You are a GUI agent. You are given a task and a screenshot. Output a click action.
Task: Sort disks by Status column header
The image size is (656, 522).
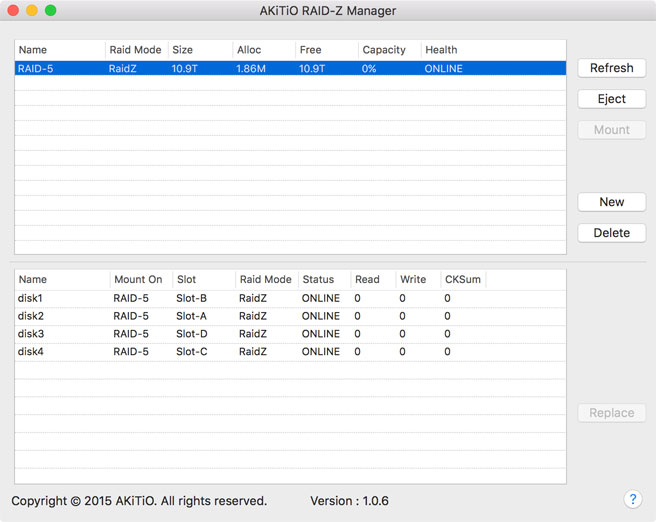click(323, 280)
